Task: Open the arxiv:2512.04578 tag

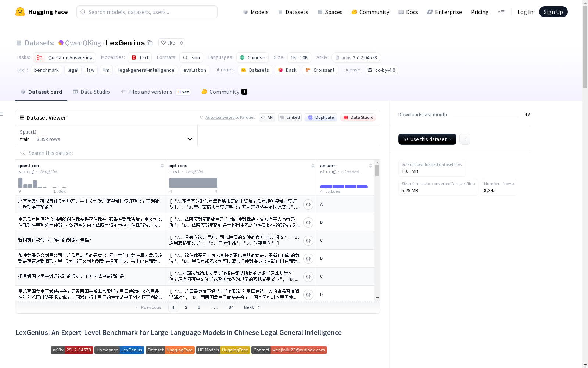Action: click(356, 57)
